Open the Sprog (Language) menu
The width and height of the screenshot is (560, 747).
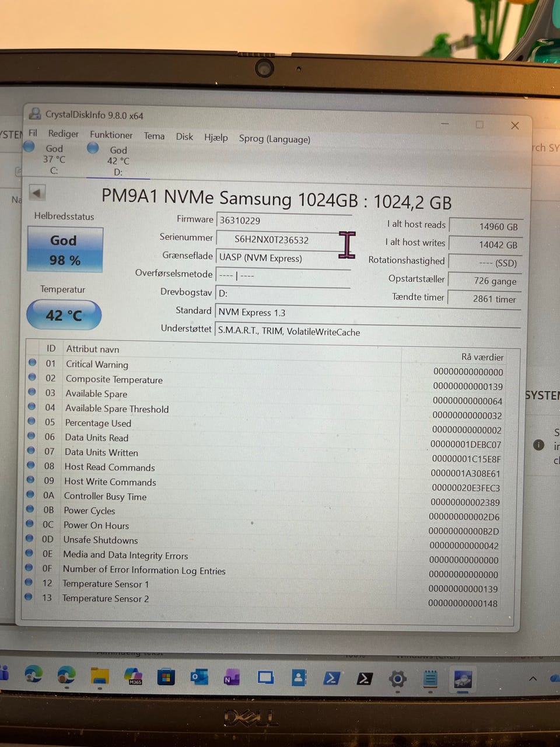[274, 139]
